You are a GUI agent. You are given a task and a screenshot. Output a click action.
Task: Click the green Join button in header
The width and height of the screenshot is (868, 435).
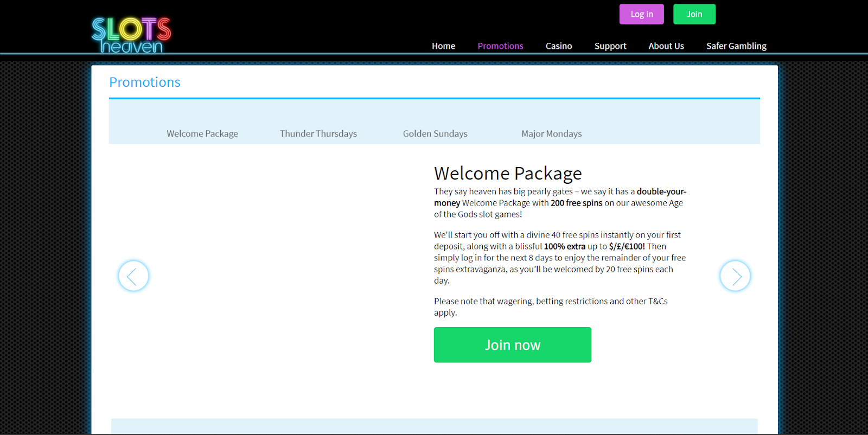pos(694,14)
